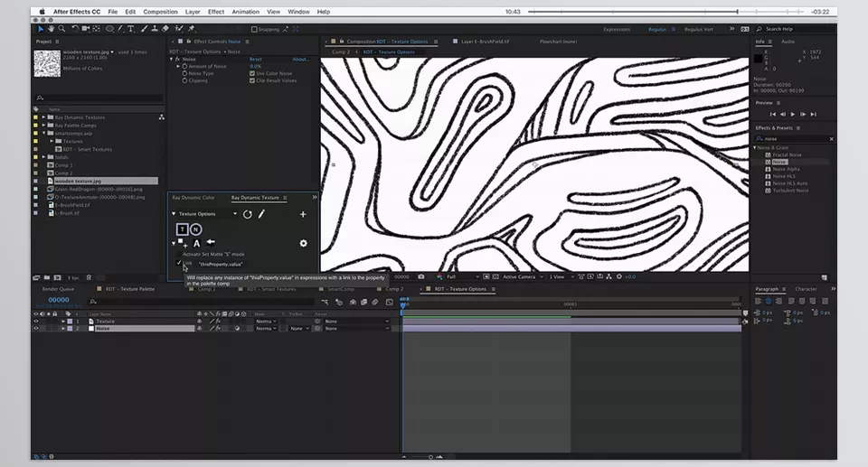Screen dimensions: 868x467
Task: Open the Composition menu
Action: pyautogui.click(x=160, y=12)
